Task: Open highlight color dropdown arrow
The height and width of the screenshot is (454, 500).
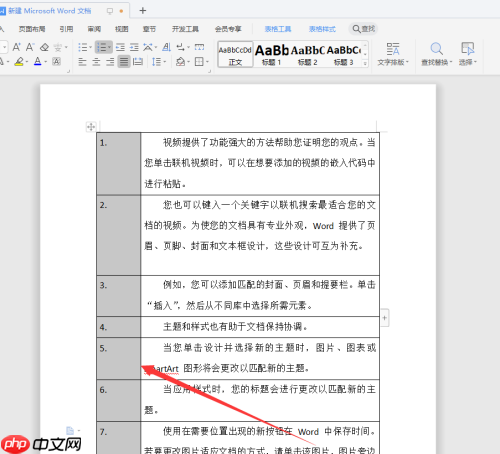Action: click(x=27, y=62)
